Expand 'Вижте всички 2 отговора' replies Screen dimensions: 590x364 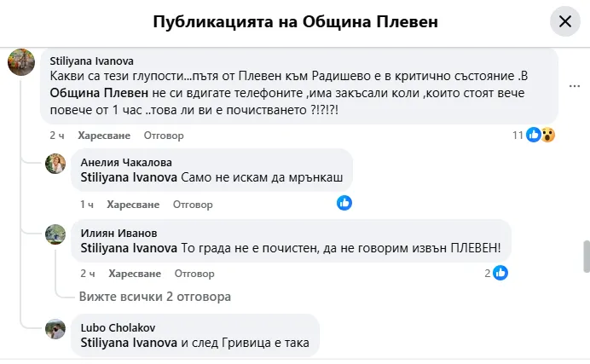coord(154,297)
